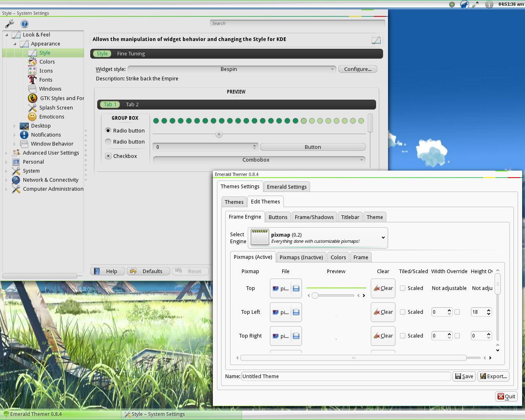This screenshot has width=525, height=420.
Task: Open the Notifications exclamation icon
Action: coord(24,135)
